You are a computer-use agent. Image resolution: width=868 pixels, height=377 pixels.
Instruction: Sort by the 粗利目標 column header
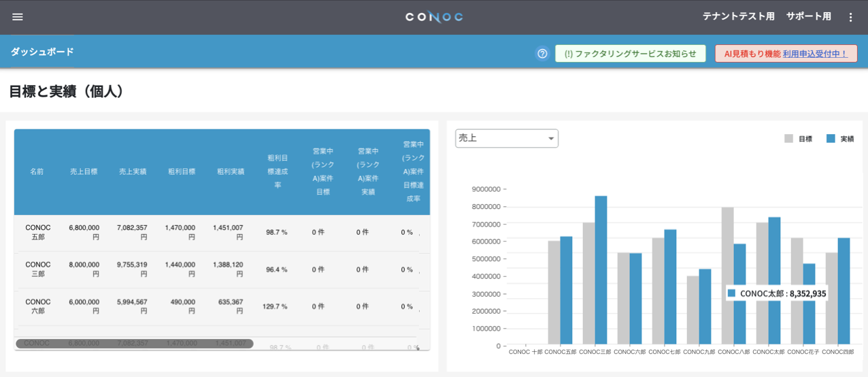(x=182, y=171)
